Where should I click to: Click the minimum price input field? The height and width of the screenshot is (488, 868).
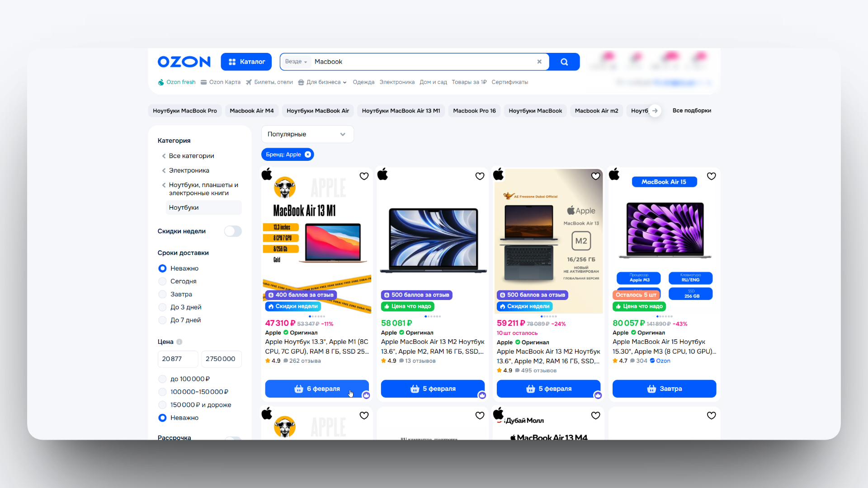click(x=177, y=359)
